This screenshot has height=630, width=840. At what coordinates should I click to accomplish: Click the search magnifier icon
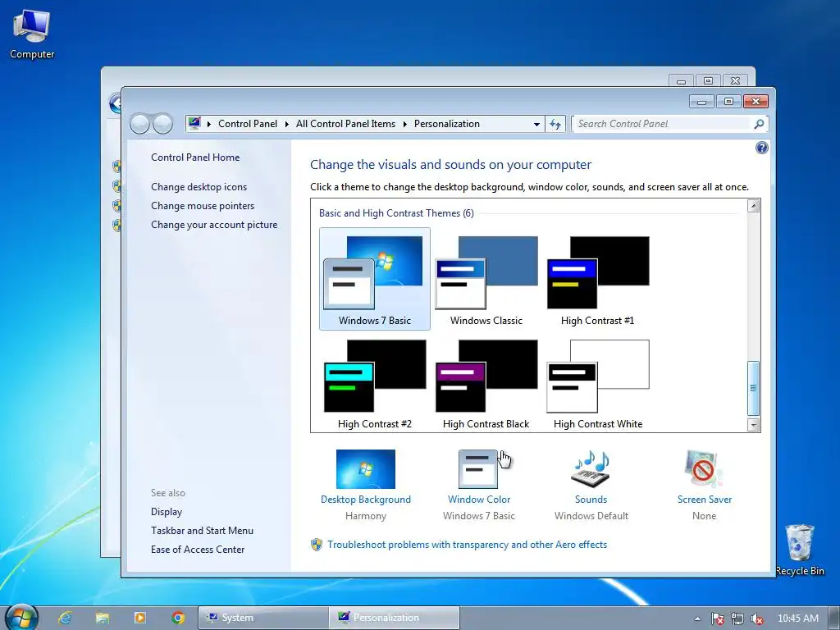759,124
